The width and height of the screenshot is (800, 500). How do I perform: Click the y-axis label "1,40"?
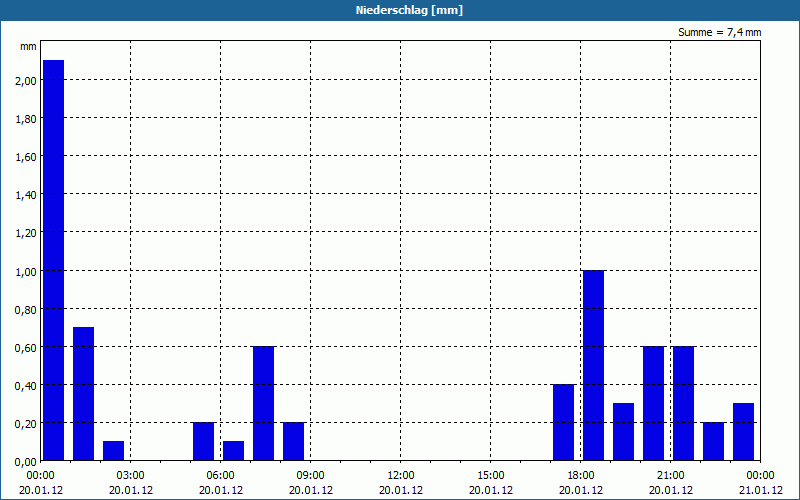(x=27, y=195)
